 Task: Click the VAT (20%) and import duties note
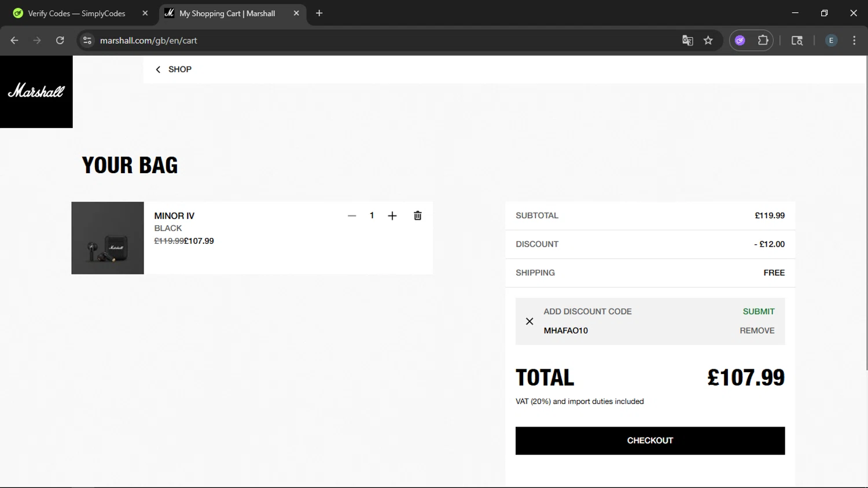pyautogui.click(x=579, y=401)
